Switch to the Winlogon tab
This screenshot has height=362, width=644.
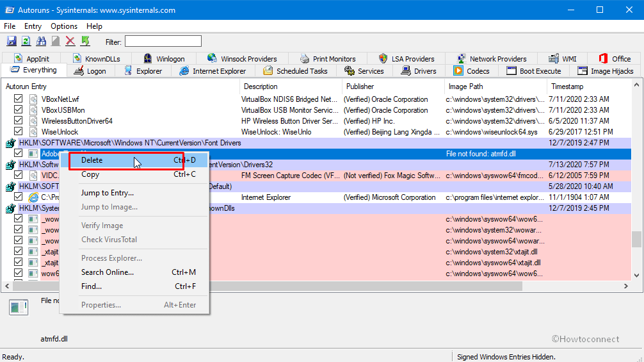tap(165, 59)
